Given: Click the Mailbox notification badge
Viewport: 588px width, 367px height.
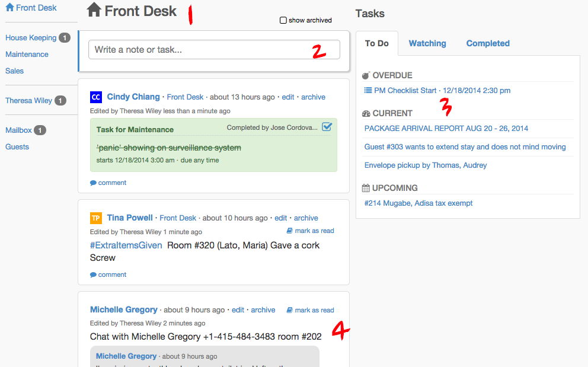Looking at the screenshot, I should 40,130.
